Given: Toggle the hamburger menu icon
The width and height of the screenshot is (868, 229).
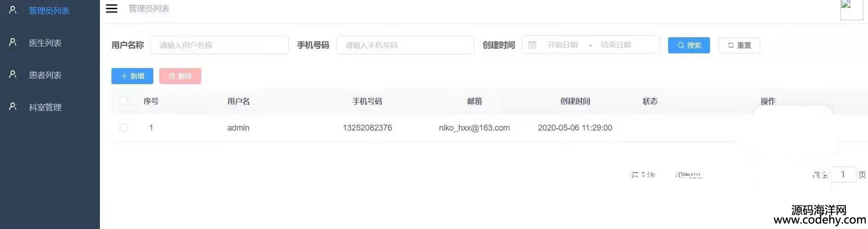Looking at the screenshot, I should tap(111, 8).
